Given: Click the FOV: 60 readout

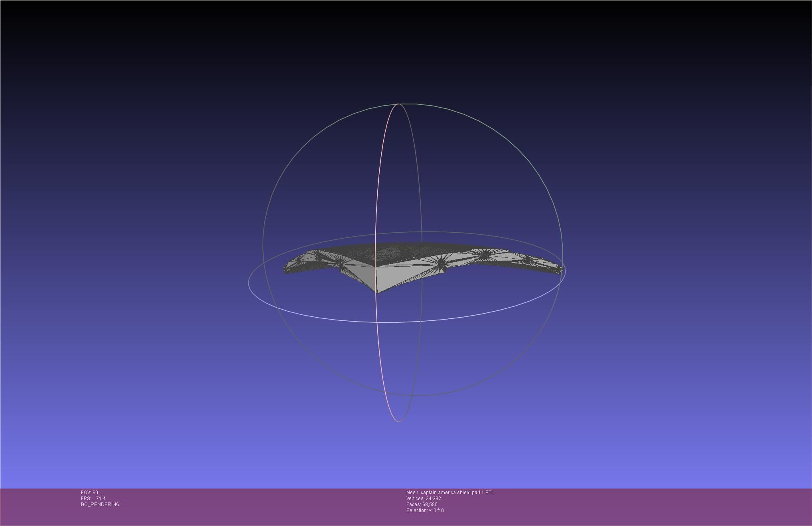Looking at the screenshot, I should point(89,493).
